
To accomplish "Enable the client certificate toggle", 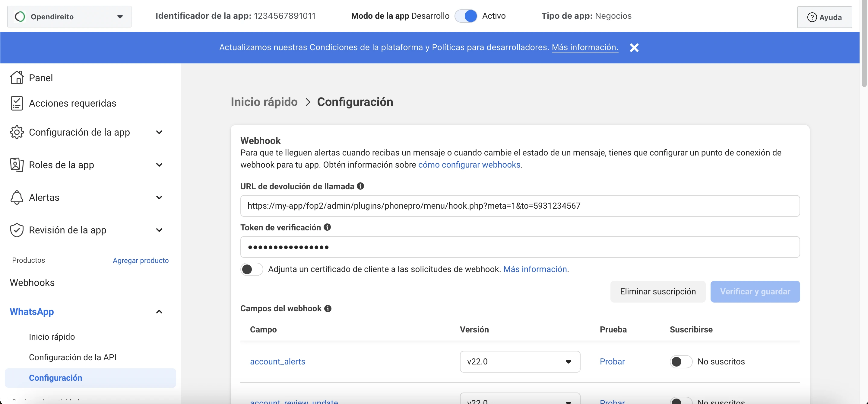I will [251, 269].
